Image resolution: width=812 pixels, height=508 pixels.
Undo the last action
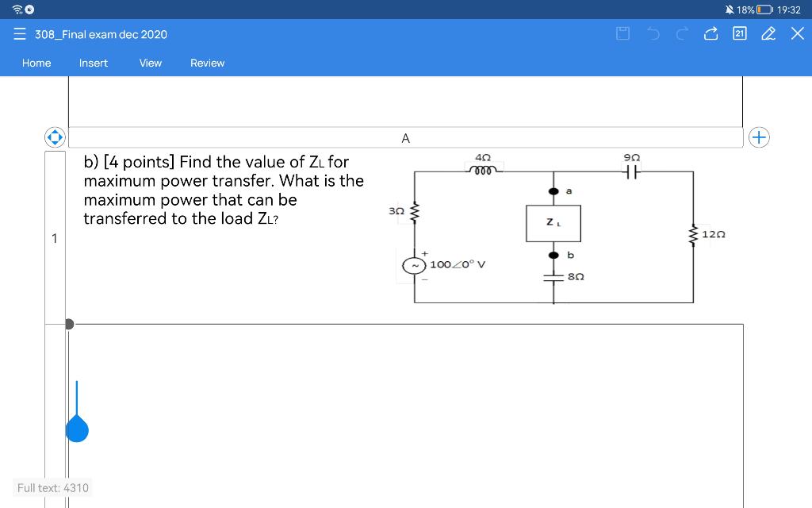tap(653, 34)
